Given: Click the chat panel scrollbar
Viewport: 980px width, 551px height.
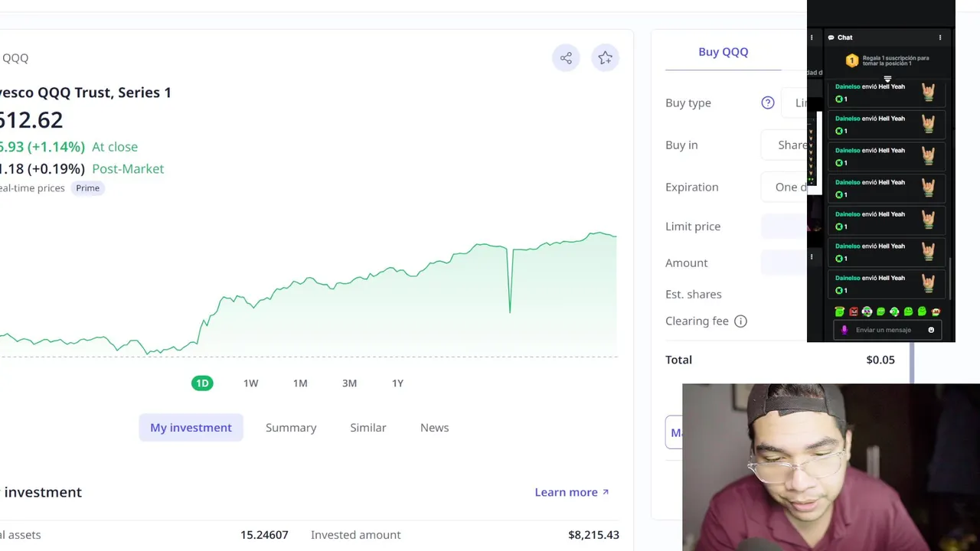Looking at the screenshot, I should [x=952, y=279].
